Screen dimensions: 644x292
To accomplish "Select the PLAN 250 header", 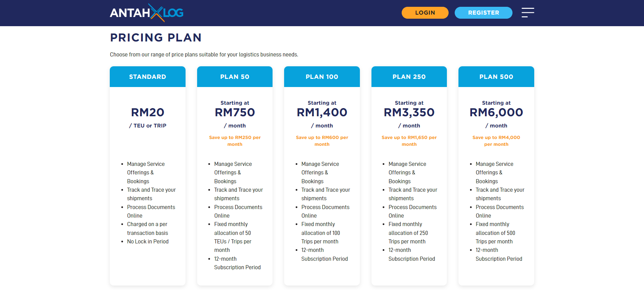I will [409, 77].
